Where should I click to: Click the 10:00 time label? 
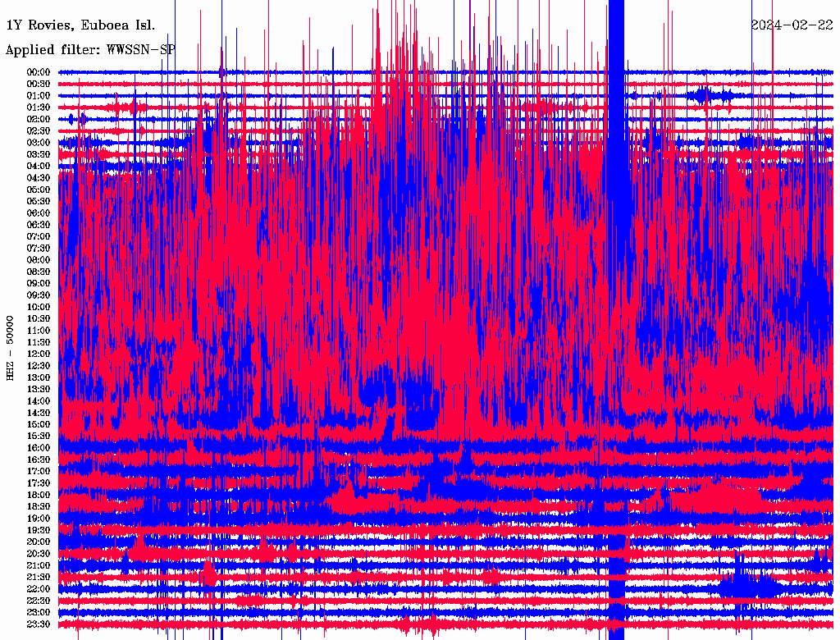pos(39,307)
